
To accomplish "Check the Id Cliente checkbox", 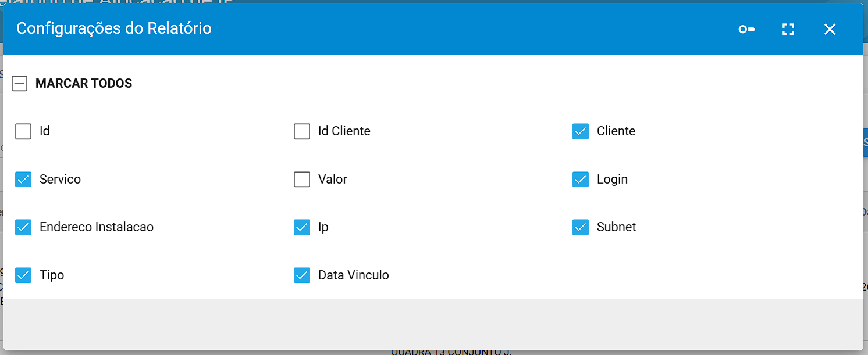I will pyautogui.click(x=302, y=131).
